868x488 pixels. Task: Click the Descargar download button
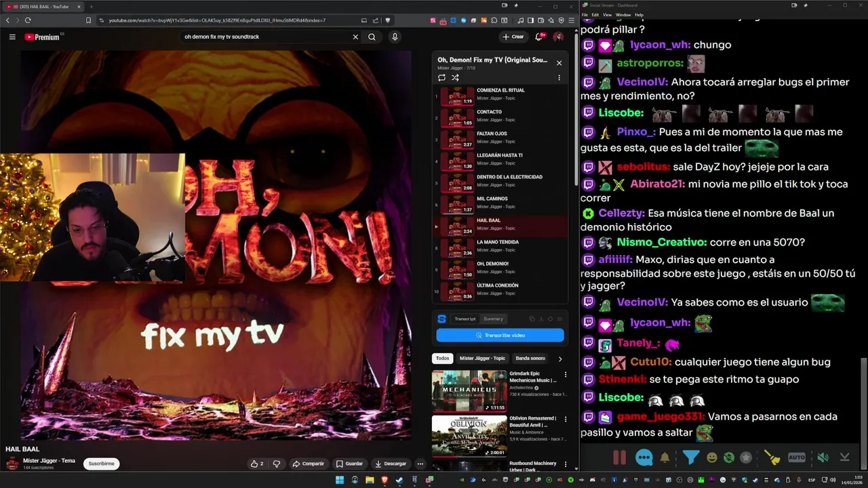(x=391, y=464)
